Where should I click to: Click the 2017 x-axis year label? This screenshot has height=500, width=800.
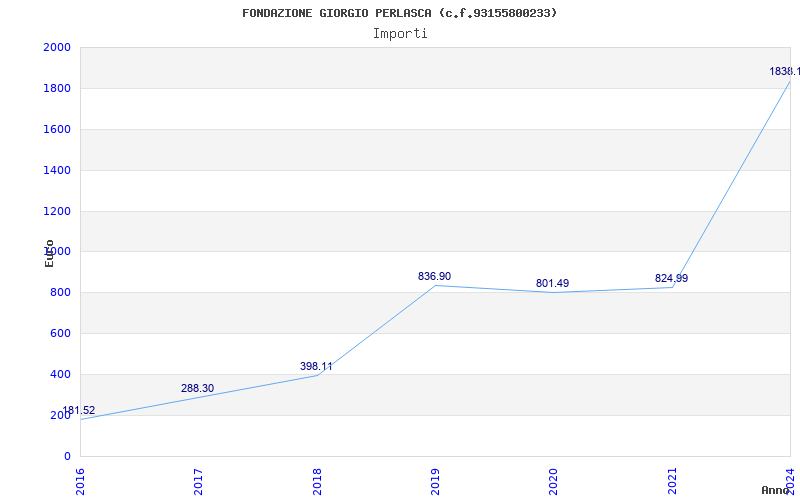198,481
